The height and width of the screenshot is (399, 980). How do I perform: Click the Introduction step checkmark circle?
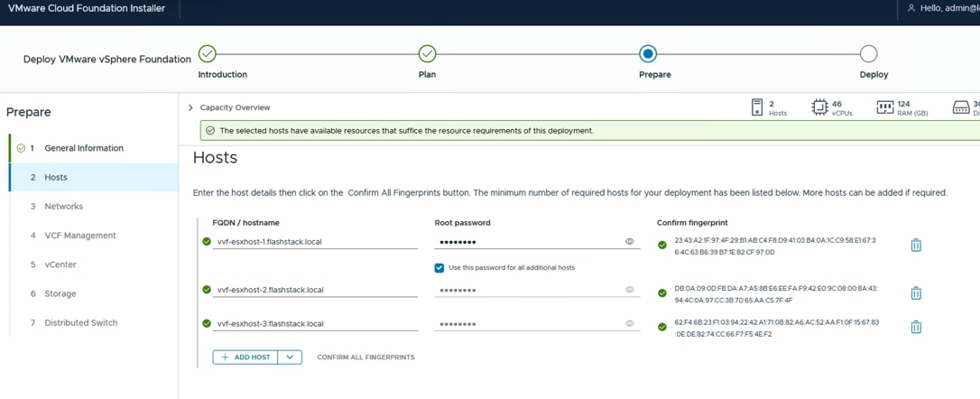tap(208, 54)
